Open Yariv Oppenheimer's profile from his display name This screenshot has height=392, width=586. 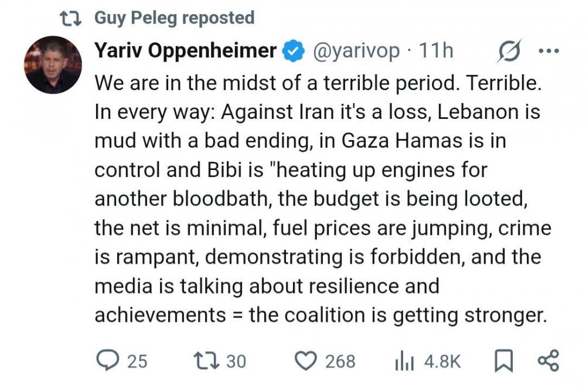click(186, 52)
